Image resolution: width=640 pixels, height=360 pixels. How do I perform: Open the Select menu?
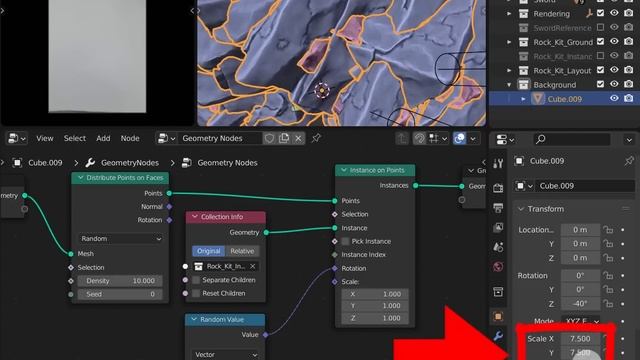click(75, 138)
